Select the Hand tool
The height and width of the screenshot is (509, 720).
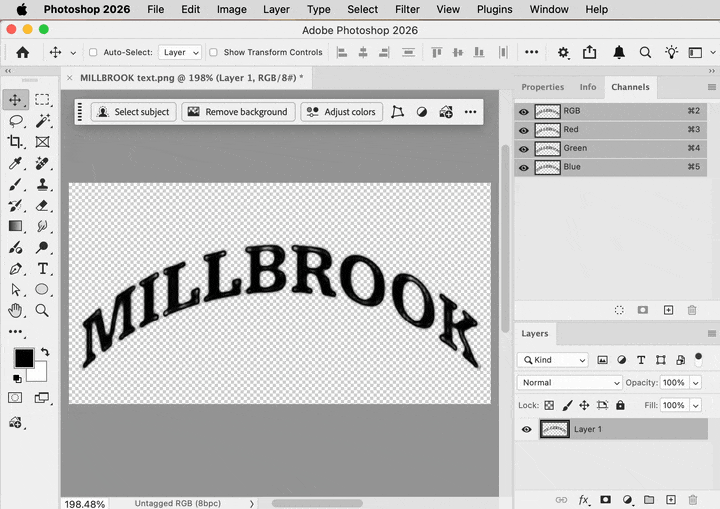[15, 311]
